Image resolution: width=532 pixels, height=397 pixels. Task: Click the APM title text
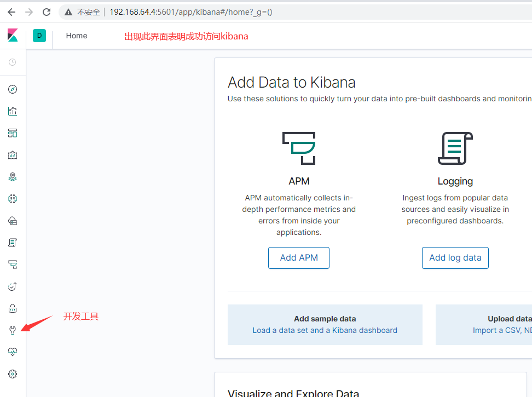click(x=299, y=181)
